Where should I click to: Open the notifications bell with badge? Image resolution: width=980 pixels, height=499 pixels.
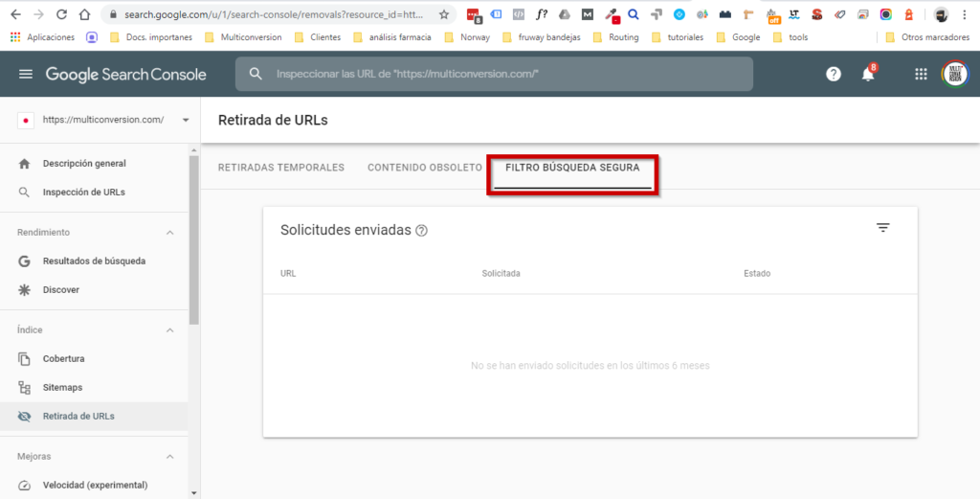pos(868,74)
